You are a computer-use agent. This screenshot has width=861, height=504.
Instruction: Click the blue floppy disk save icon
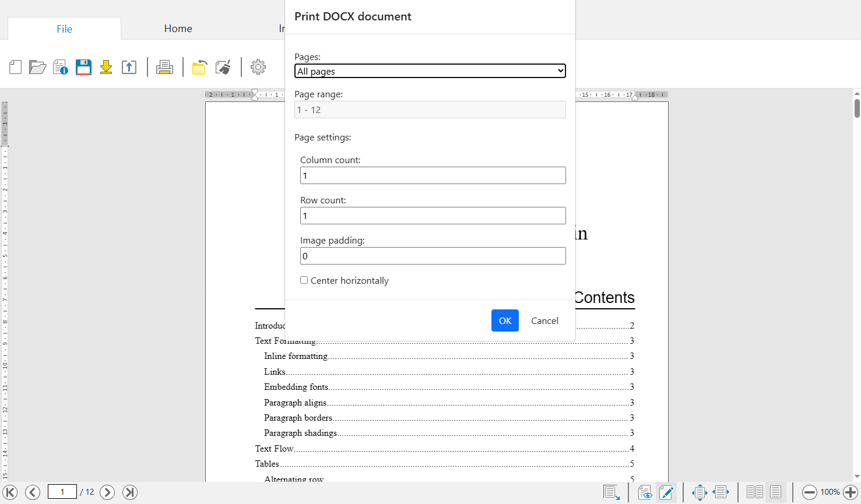click(x=83, y=68)
